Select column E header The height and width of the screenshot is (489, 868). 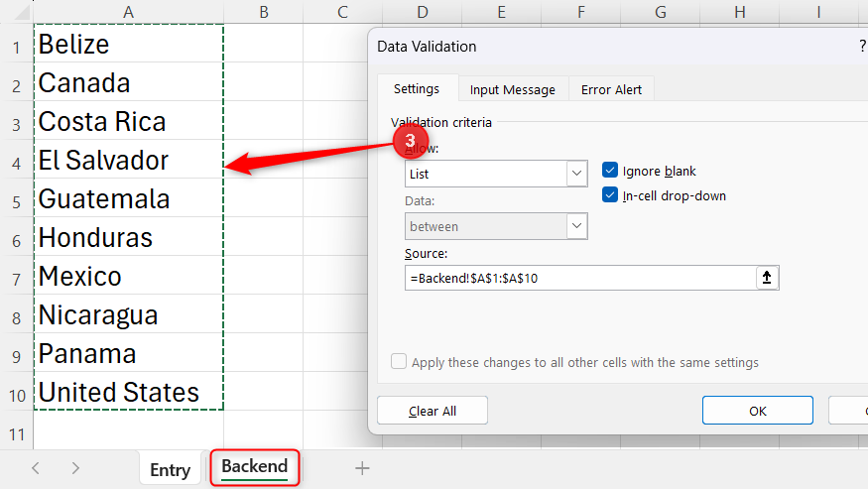(502, 12)
